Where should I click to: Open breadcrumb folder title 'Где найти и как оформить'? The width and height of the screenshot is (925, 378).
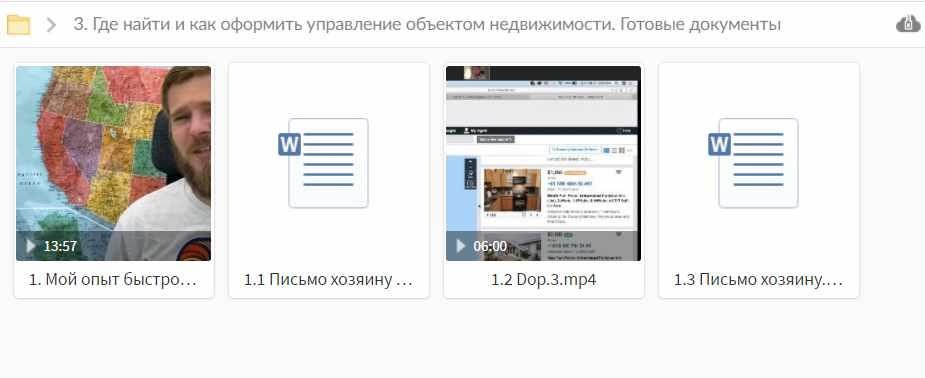pos(427,25)
